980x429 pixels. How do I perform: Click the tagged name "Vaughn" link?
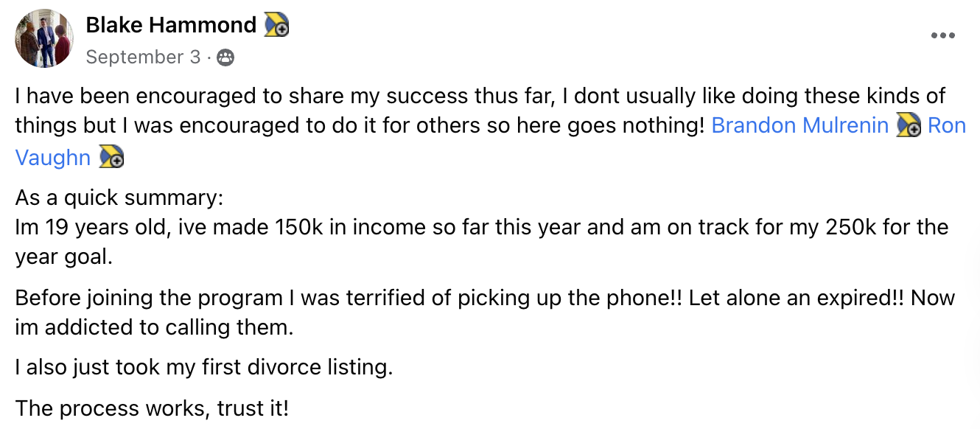[53, 157]
